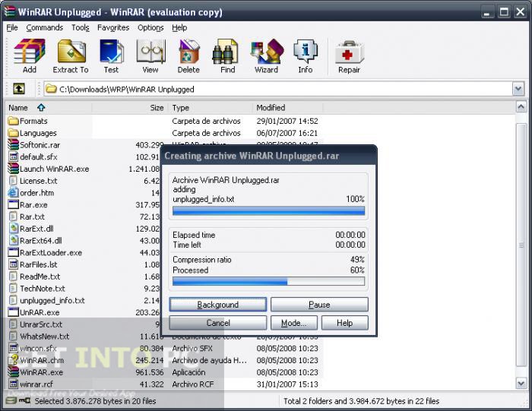Viewport: 532px width, 411px height.
Task: Sort by the Size column header
Action: [x=129, y=107]
